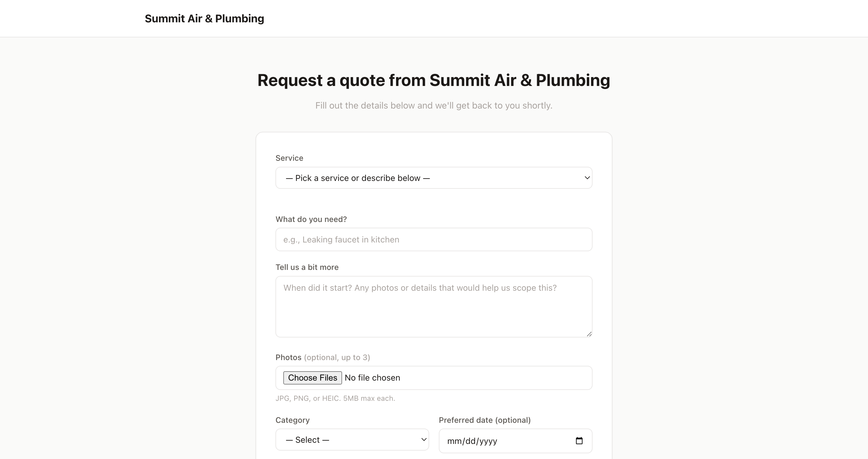Click the 'Preferred date (optional)' label
Image resolution: width=868 pixels, height=459 pixels.
tap(485, 420)
